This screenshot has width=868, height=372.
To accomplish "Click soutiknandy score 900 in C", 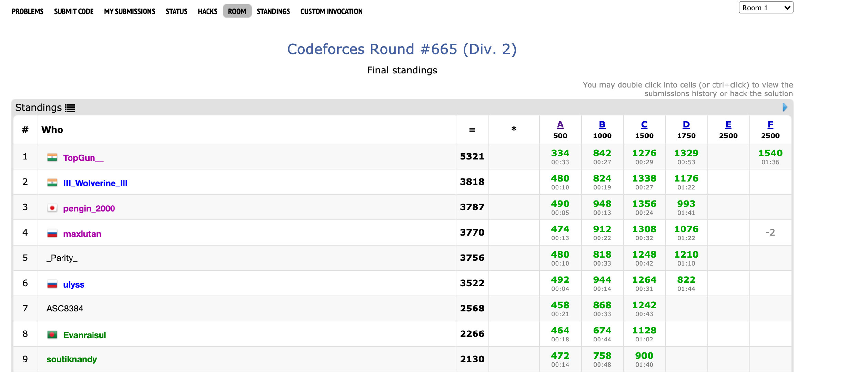I will (x=644, y=355).
